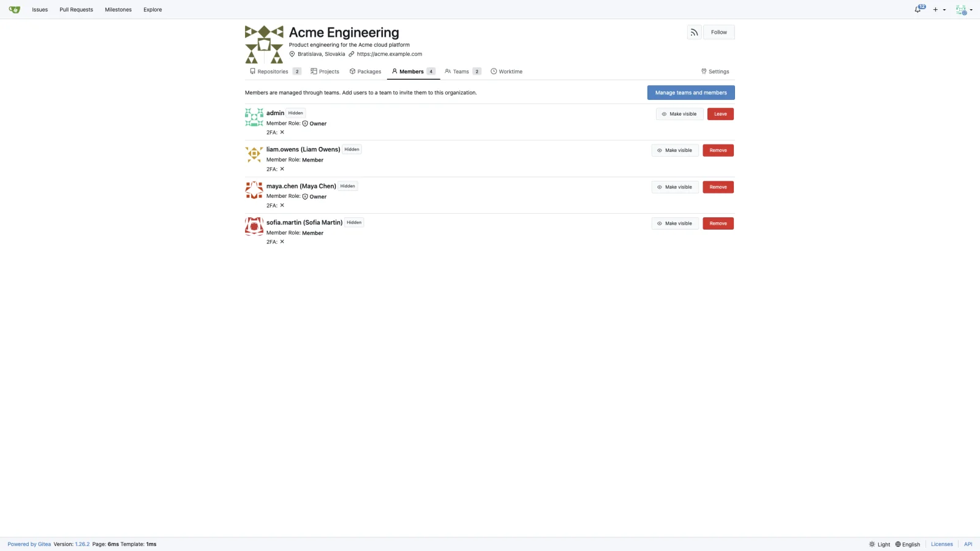This screenshot has height=551, width=980.
Task: Open the Licenses footer link
Action: click(942, 544)
